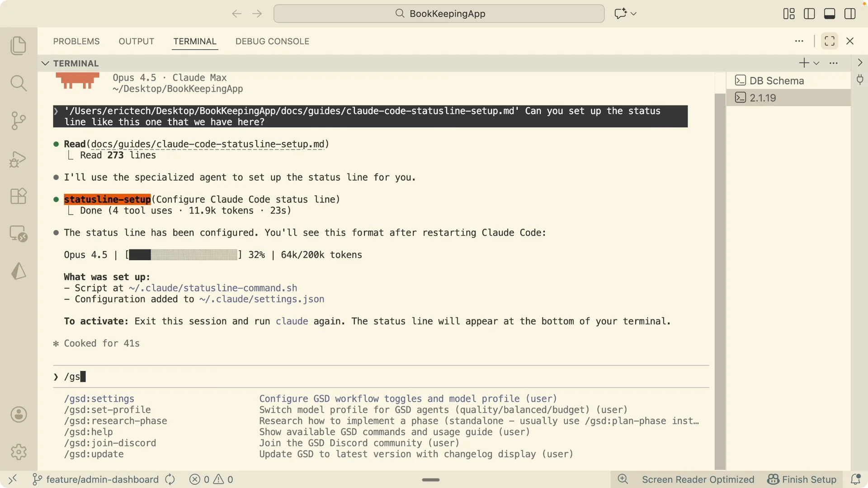This screenshot has width=868, height=488.
Task: Click the statusline-setup agent label
Action: click(x=107, y=199)
